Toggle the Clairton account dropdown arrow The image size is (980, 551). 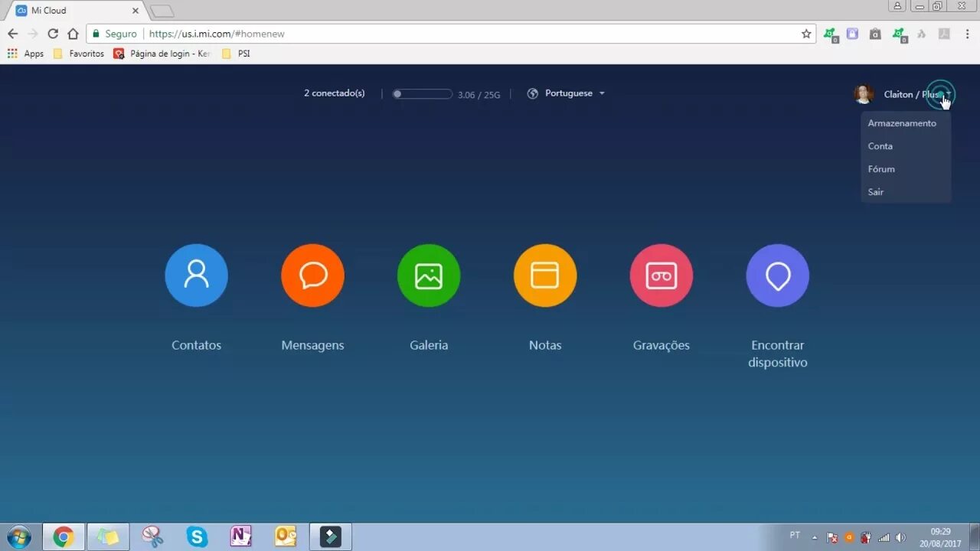947,95
